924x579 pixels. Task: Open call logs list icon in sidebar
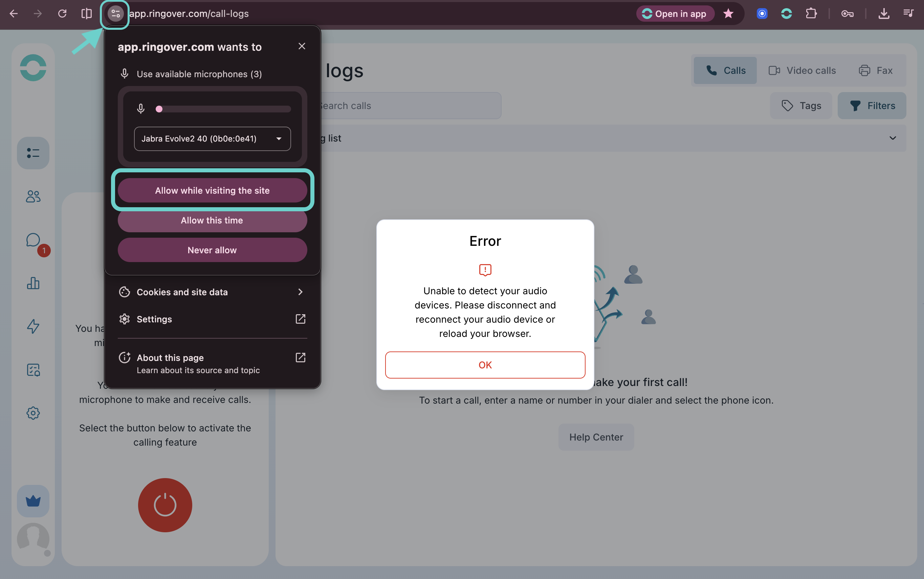pyautogui.click(x=33, y=153)
